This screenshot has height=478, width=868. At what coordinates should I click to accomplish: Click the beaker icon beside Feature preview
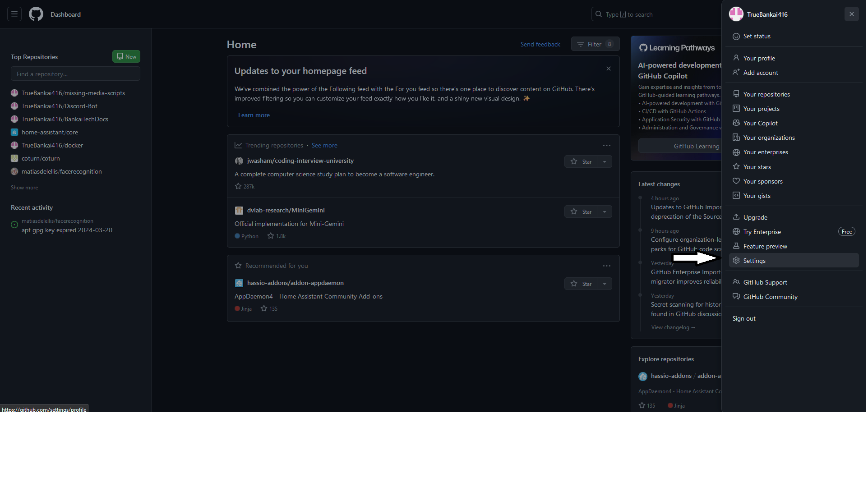click(x=736, y=246)
